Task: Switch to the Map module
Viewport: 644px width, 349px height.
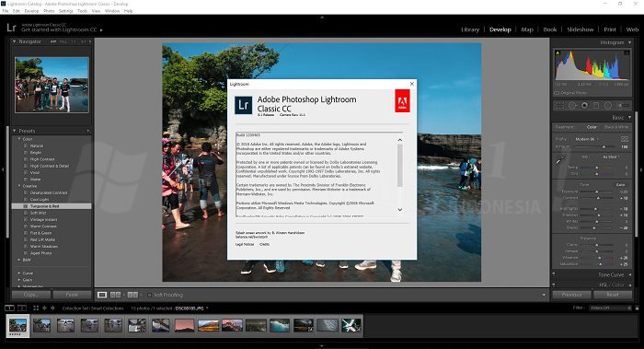Action: [x=527, y=29]
